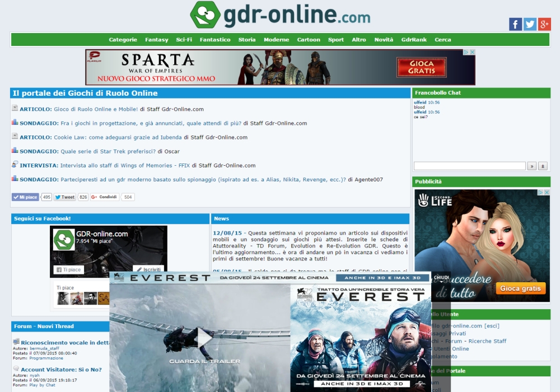Click Ti piace in Facebook widget
This screenshot has height=392, width=560.
pos(69,270)
